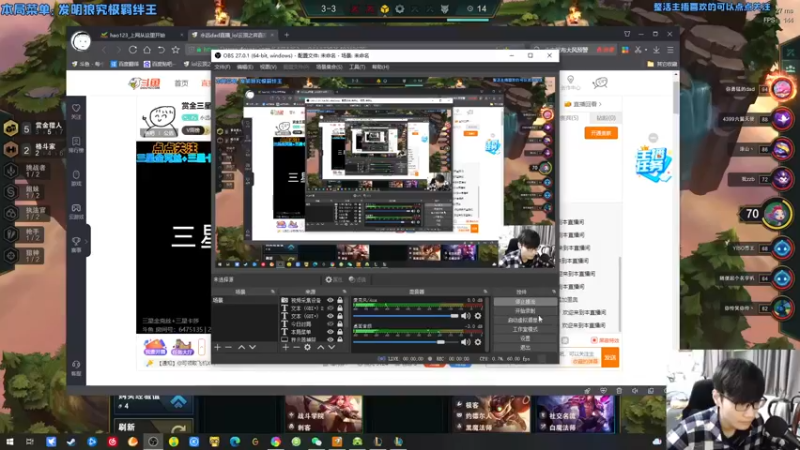Pop out the controls dock panel
800x450 pixels.
click(x=554, y=292)
